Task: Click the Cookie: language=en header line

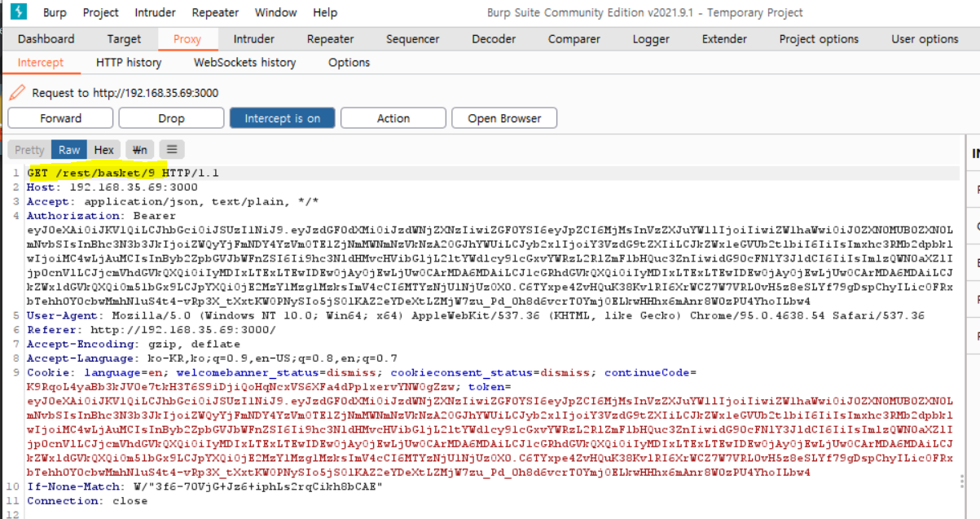Action: coord(362,372)
